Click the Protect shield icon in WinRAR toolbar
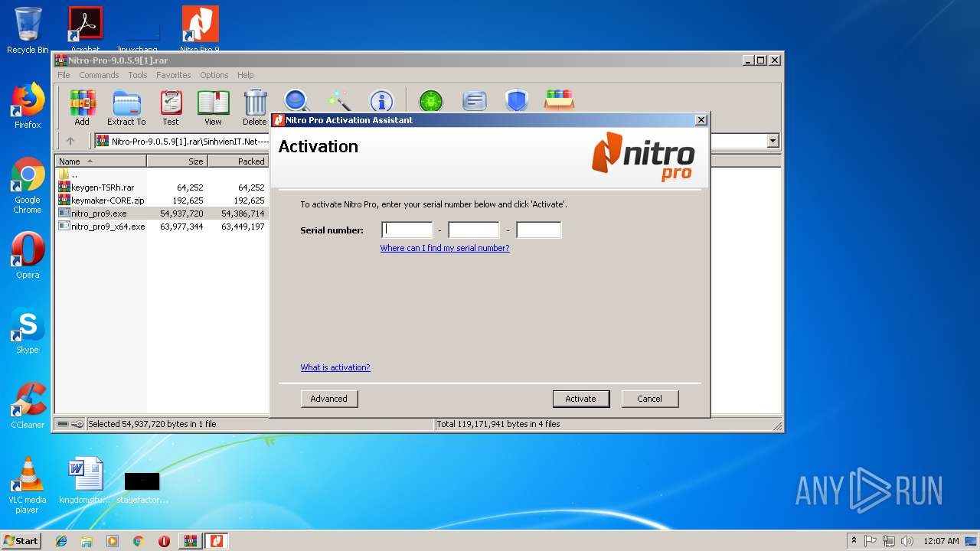 pyautogui.click(x=517, y=100)
